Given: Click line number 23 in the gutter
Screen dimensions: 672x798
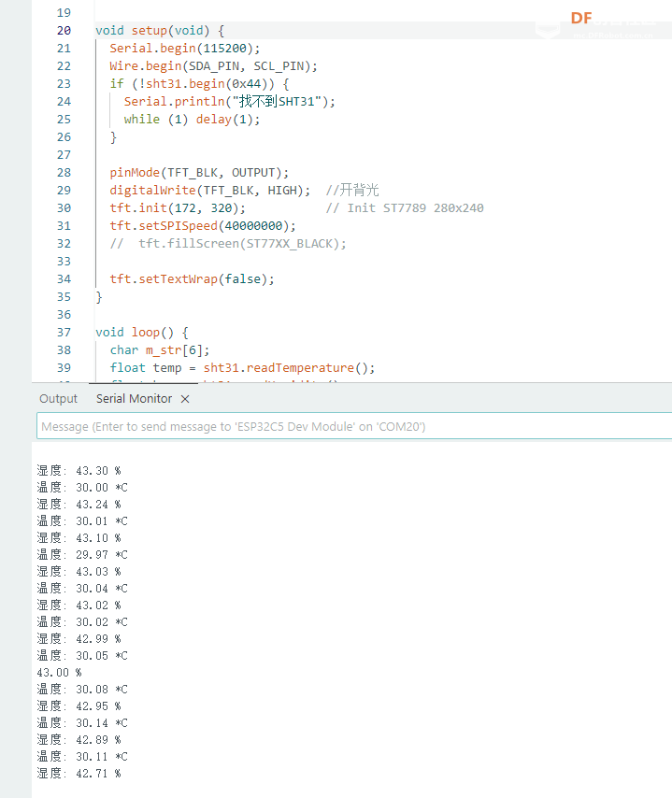Looking at the screenshot, I should (64, 84).
